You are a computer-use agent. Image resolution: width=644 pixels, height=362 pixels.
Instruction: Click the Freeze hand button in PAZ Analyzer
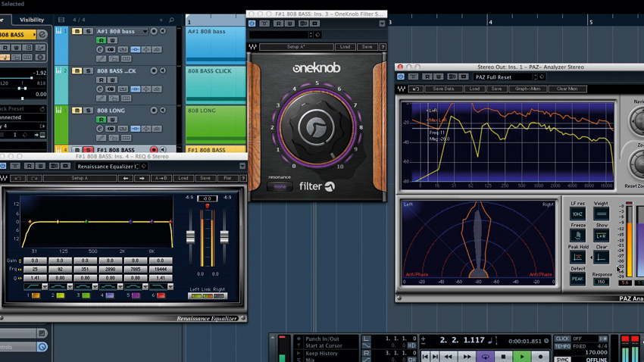(x=577, y=236)
